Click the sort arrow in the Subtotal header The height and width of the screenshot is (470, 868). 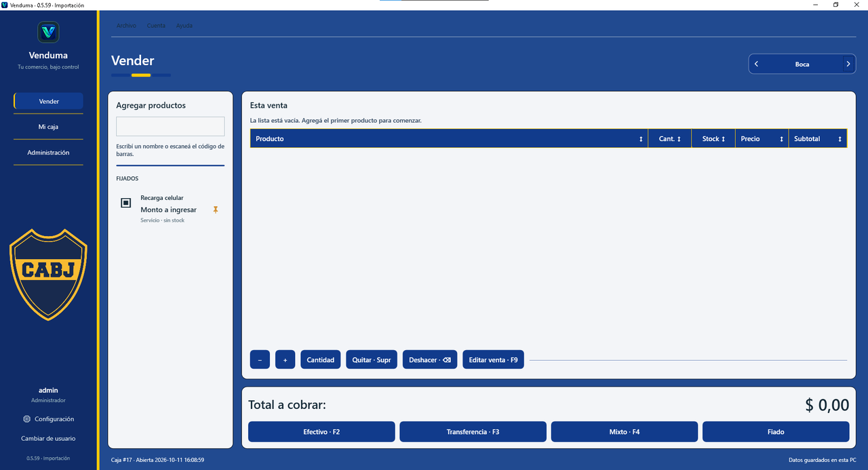point(840,139)
